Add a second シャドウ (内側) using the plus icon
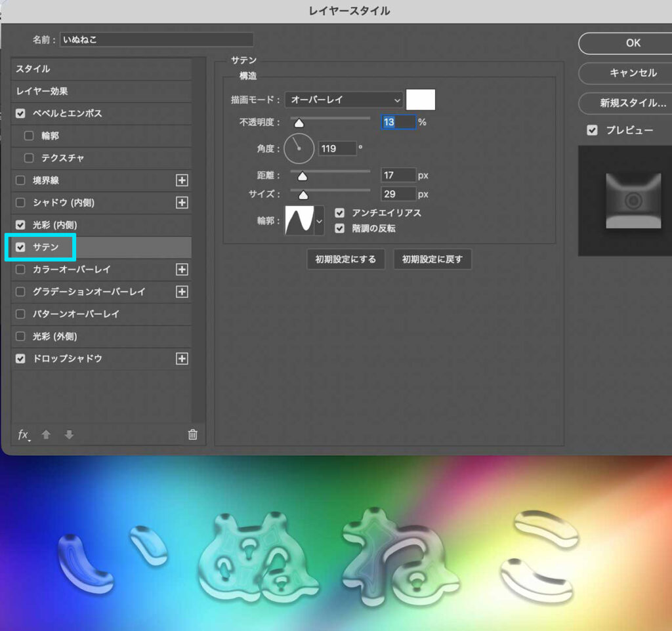 click(182, 203)
